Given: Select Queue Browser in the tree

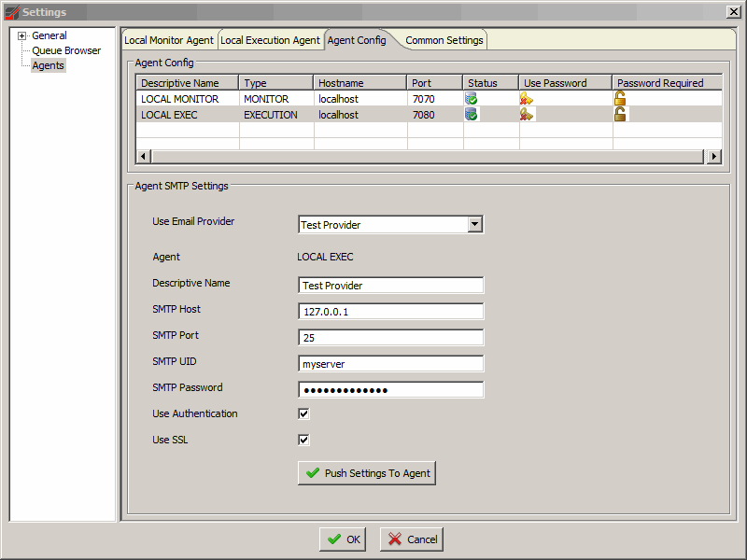Looking at the screenshot, I should 66,50.
